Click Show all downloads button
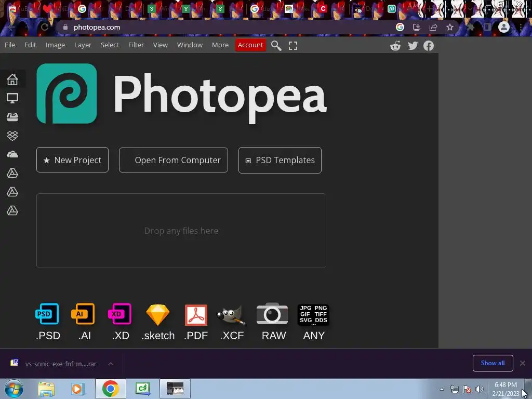Screen dimensions: 532x399 click(x=493, y=363)
